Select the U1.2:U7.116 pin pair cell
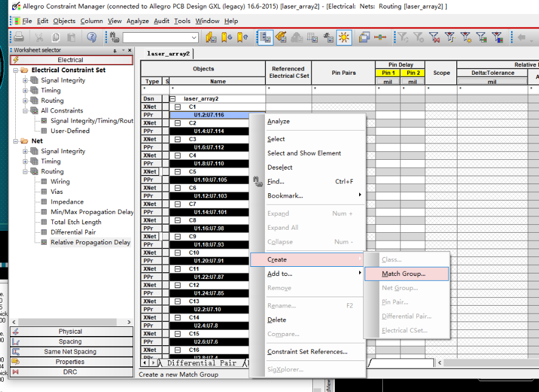The image size is (539, 392). coord(209,115)
